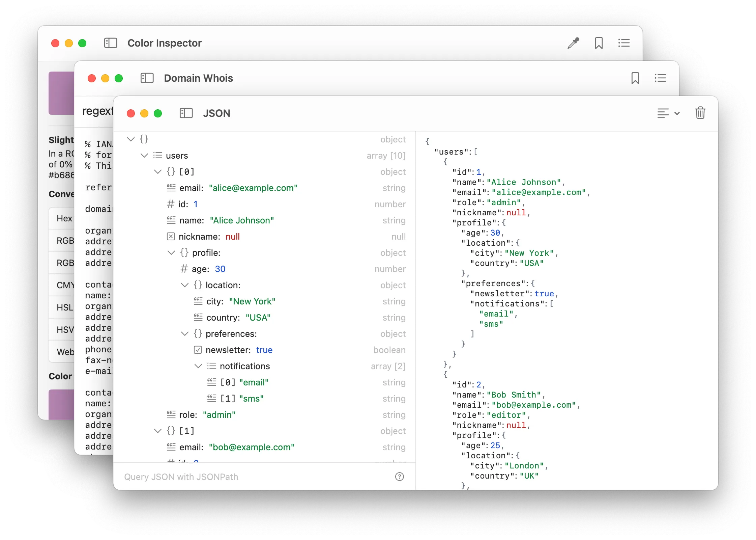Toggle the sidebar in the JSON window
The height and width of the screenshot is (540, 756).
(x=186, y=113)
